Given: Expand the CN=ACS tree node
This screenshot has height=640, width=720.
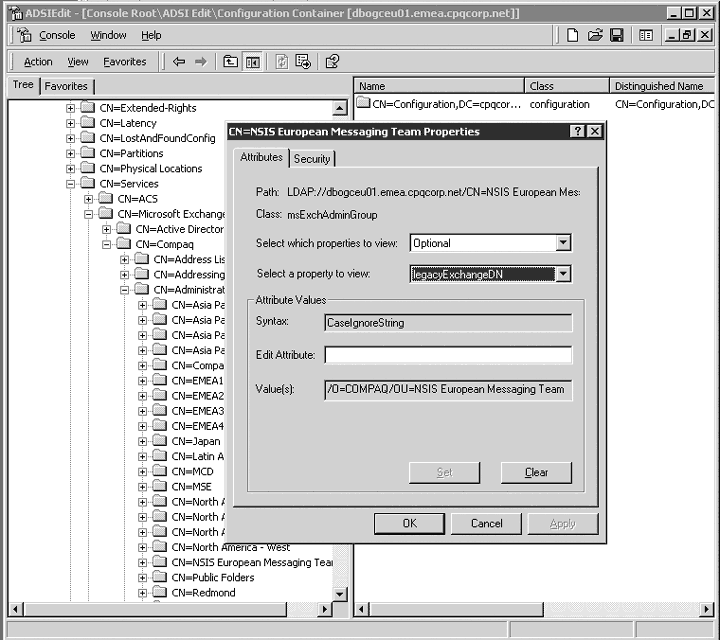Looking at the screenshot, I should [89, 199].
